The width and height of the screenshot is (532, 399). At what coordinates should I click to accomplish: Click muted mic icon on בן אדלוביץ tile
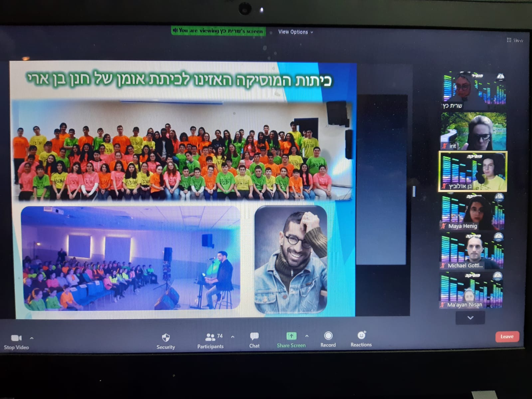tap(444, 187)
